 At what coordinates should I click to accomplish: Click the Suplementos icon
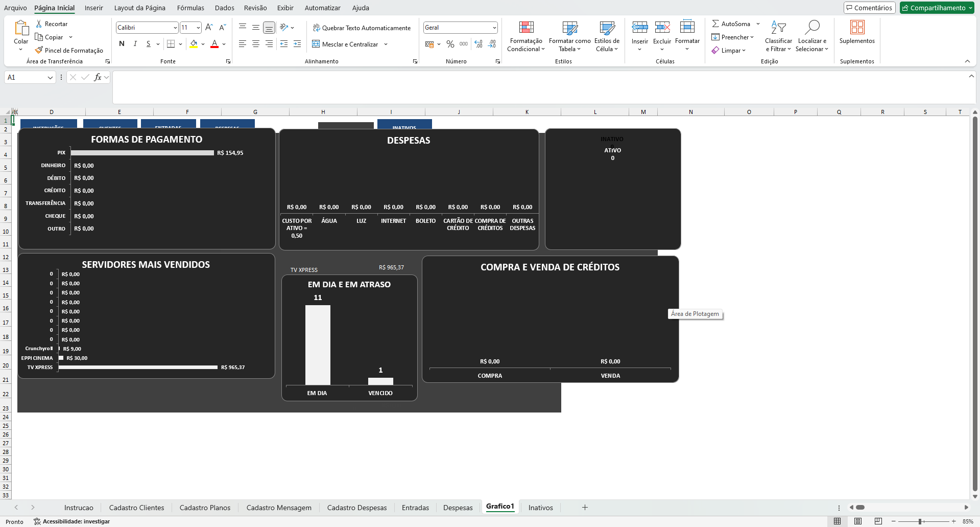[857, 27]
